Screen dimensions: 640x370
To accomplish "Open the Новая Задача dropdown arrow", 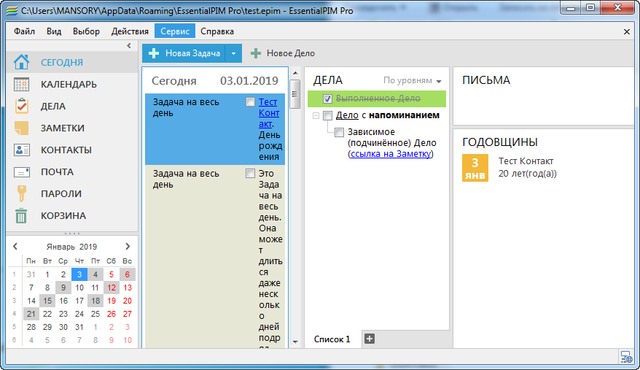I will coord(233,53).
